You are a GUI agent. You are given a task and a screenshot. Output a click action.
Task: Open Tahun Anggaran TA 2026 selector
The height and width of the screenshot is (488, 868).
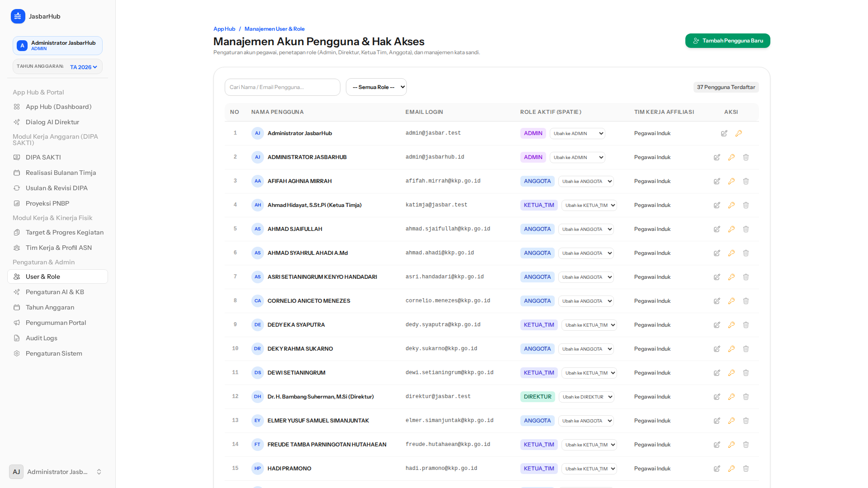tap(84, 67)
